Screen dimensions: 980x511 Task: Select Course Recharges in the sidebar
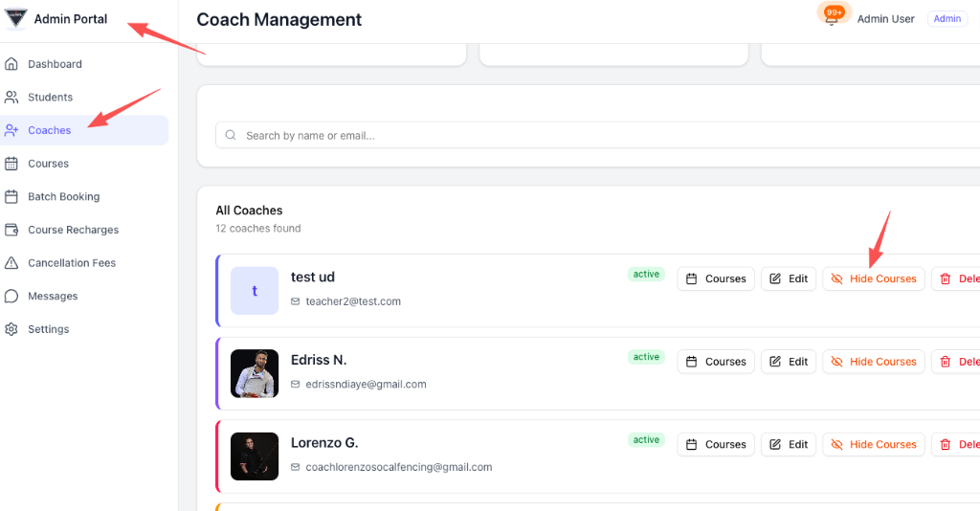73,230
